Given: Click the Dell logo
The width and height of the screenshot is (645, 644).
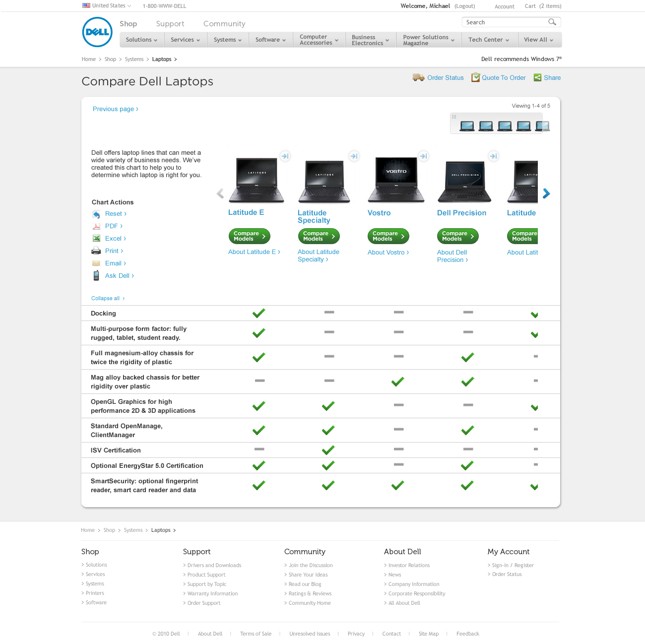Looking at the screenshot, I should (x=97, y=32).
